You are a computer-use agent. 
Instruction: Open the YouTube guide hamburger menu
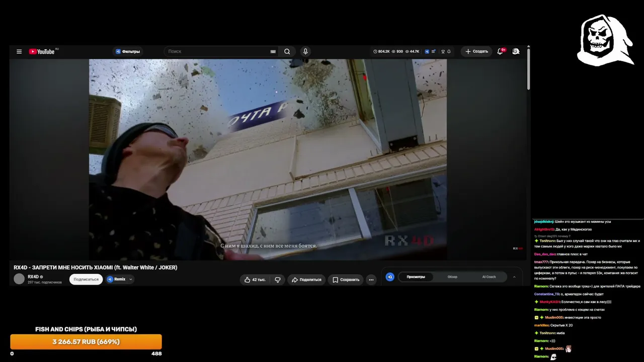(19, 51)
